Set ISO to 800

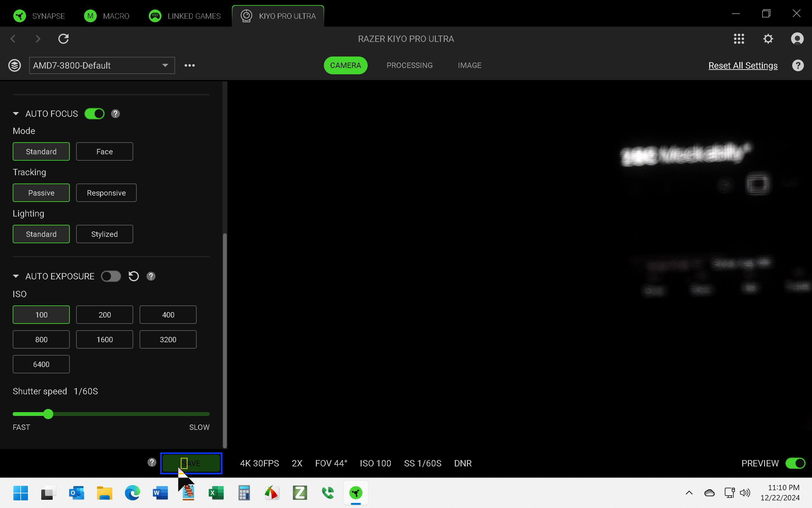41,340
